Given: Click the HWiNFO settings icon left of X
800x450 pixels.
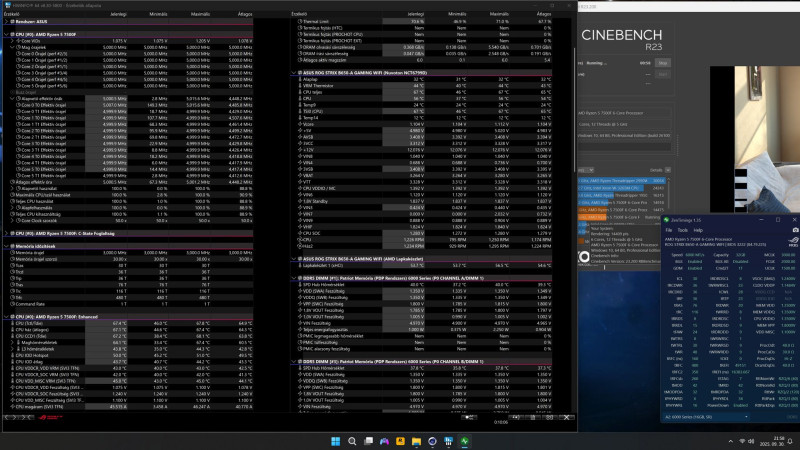Looking at the screenshot, I should pyautogui.click(x=549, y=417).
